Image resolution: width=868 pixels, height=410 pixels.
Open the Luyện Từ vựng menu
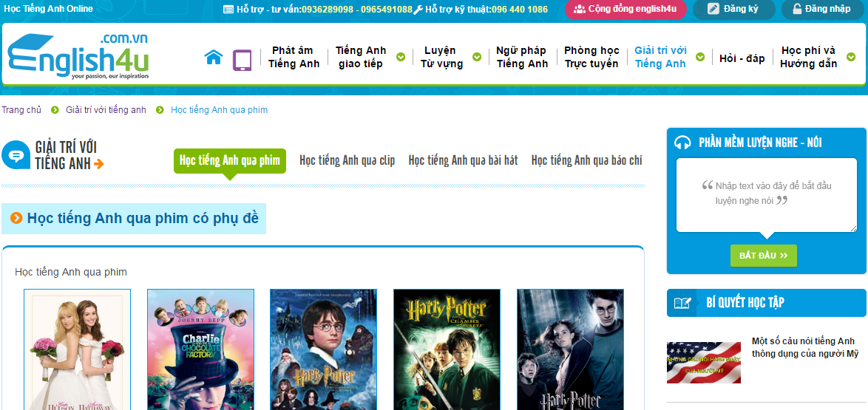click(x=441, y=57)
